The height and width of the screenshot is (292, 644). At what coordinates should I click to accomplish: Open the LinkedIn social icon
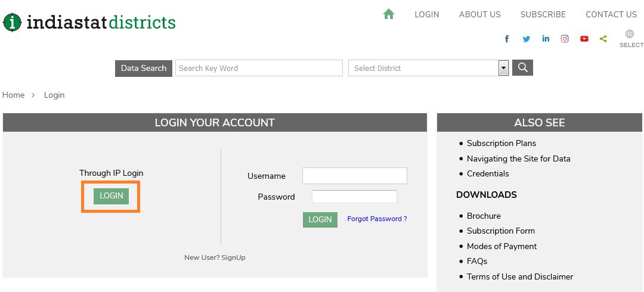546,39
